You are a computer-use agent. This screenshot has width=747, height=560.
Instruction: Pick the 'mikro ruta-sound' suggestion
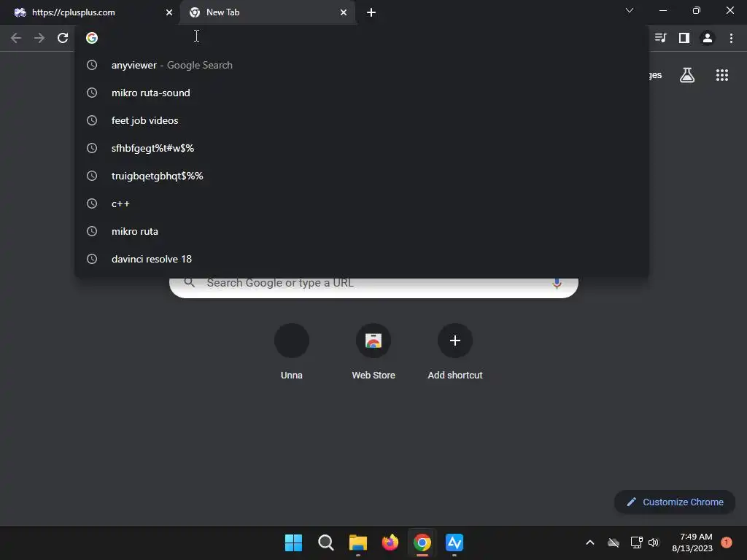362,93
